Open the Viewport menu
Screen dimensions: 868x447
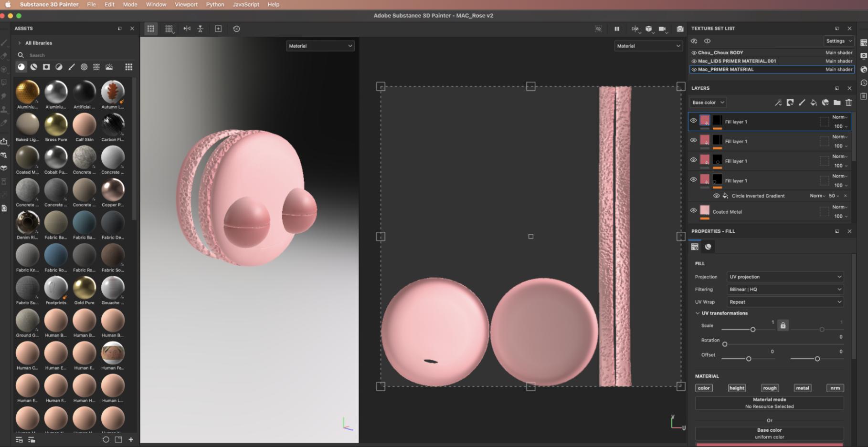tap(186, 4)
